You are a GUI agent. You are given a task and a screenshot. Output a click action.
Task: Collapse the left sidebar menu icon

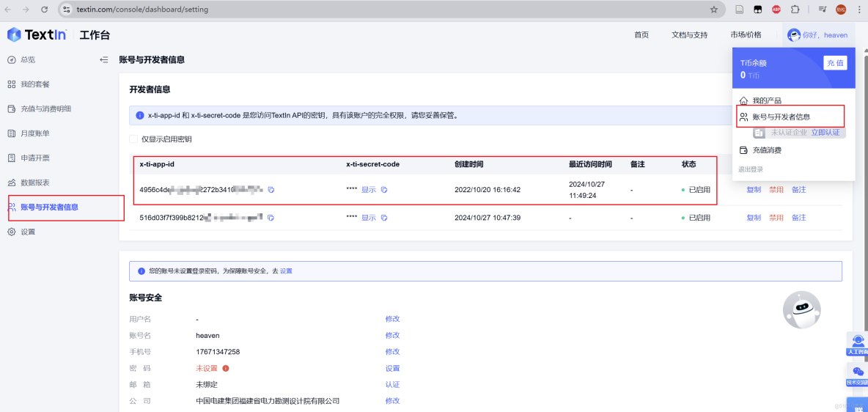point(104,60)
